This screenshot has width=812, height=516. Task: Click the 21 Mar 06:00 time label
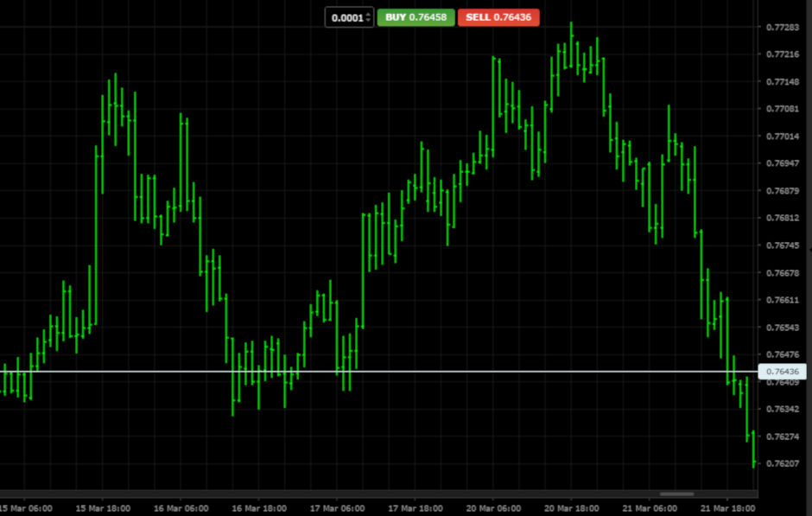click(x=650, y=508)
